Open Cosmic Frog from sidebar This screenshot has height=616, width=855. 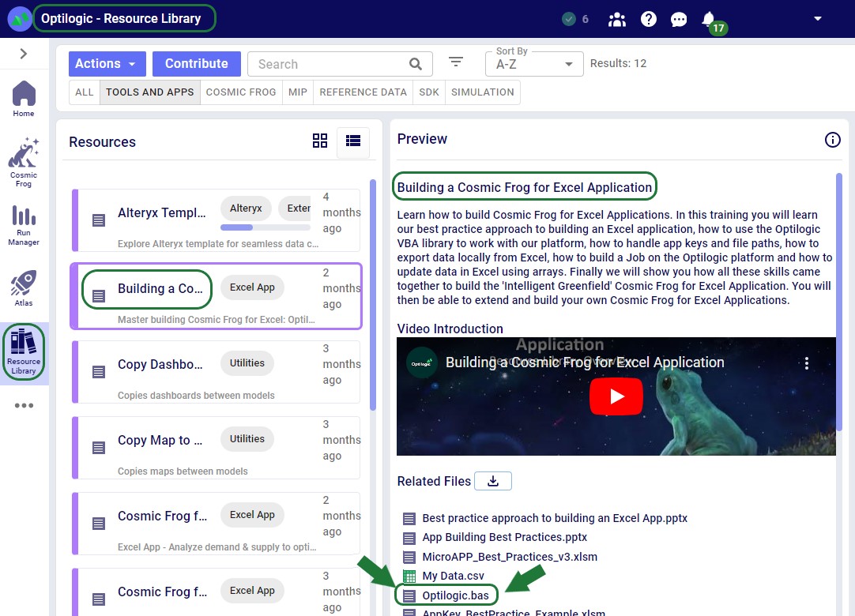(x=24, y=162)
